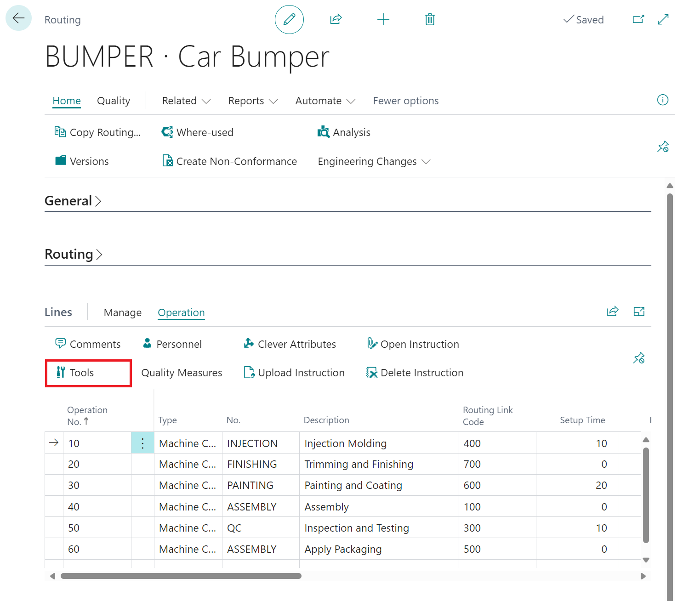Toggle the page information pane
Viewport: 700px width, 601px height.
[x=663, y=100]
